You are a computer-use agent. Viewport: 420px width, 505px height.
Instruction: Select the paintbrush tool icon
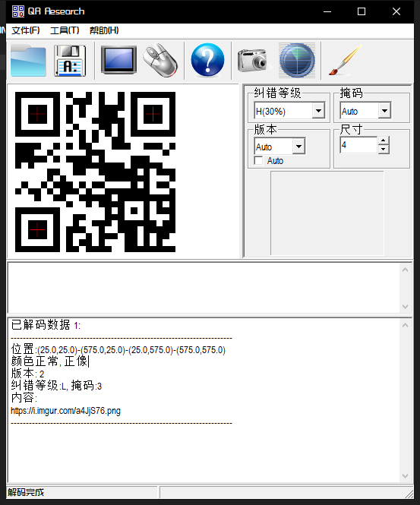(x=346, y=61)
